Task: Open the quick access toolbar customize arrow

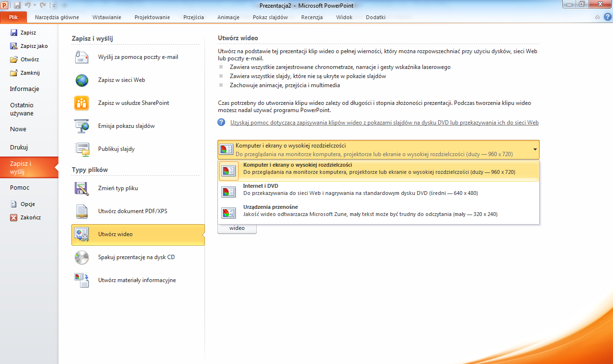Action: [53, 6]
